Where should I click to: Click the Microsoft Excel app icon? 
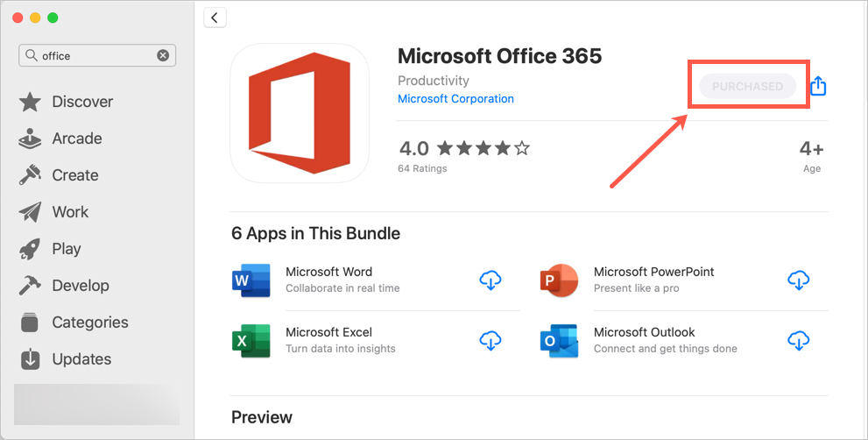point(251,341)
